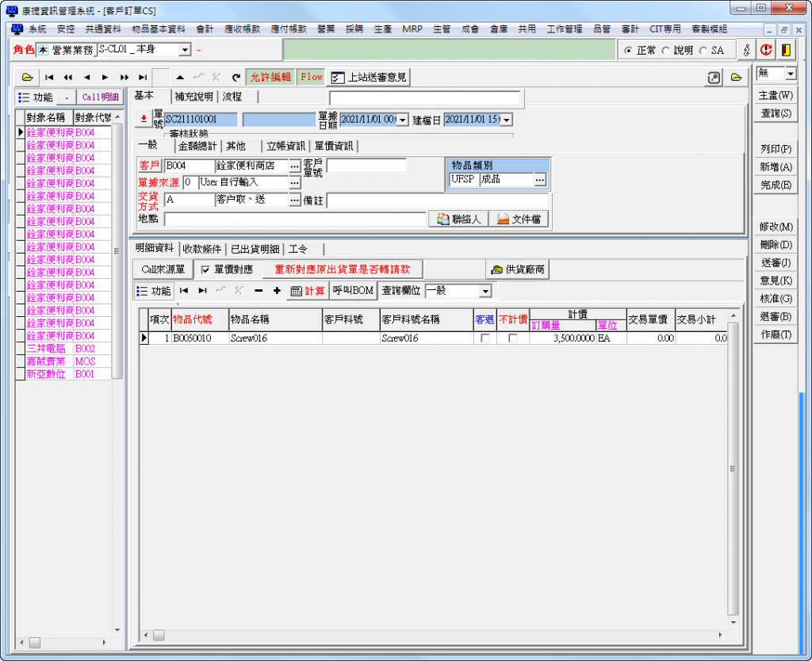Remove detail row with minus icon
This screenshot has height=661, width=812.
coord(259,291)
